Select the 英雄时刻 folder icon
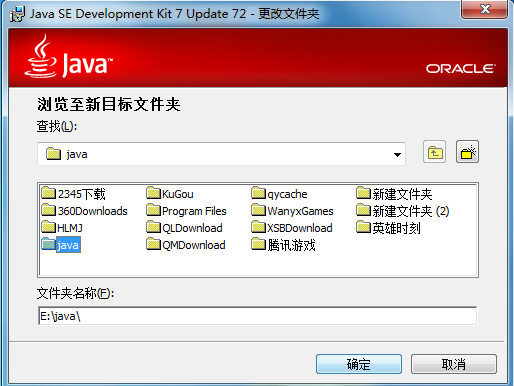The image size is (514, 386). pyautogui.click(x=364, y=227)
